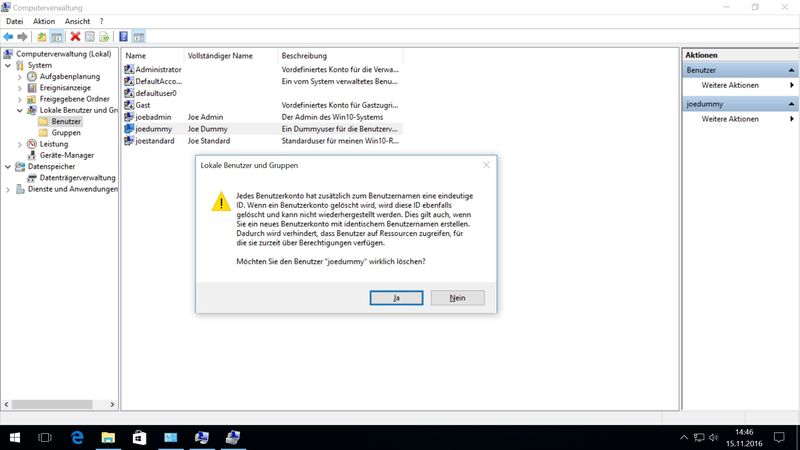Expand the Leistung node

(x=20, y=144)
